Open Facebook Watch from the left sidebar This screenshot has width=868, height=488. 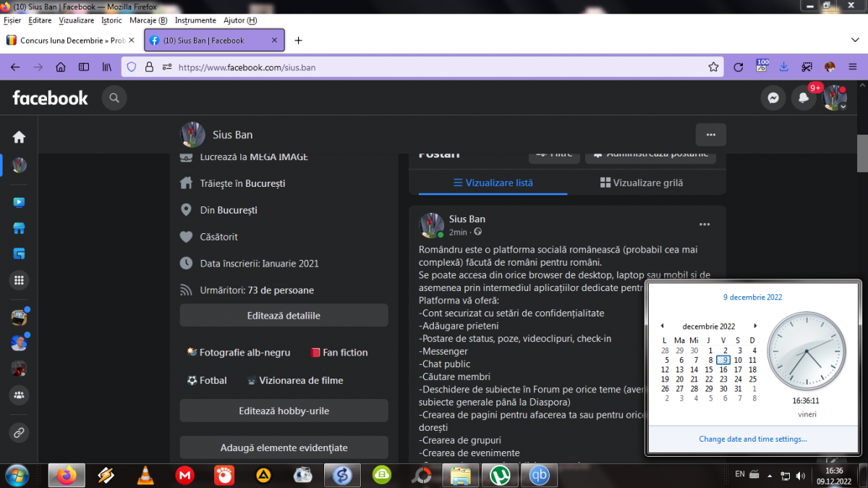[19, 203]
